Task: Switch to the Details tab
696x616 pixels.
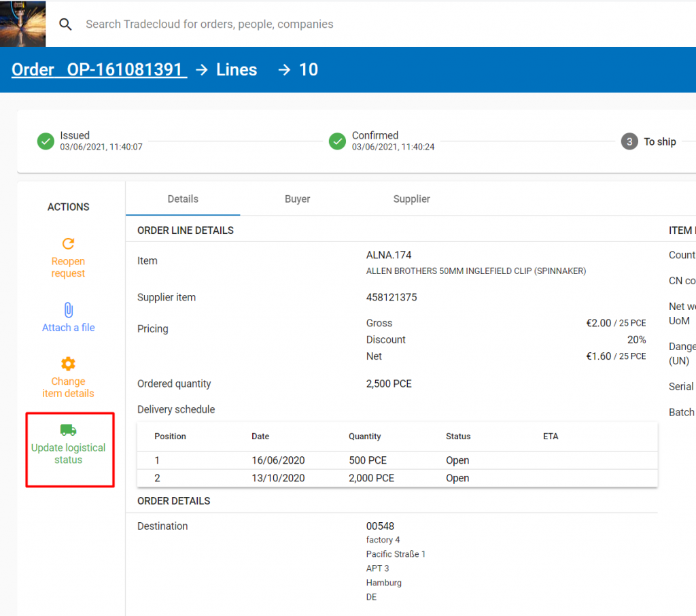Action: click(x=183, y=199)
